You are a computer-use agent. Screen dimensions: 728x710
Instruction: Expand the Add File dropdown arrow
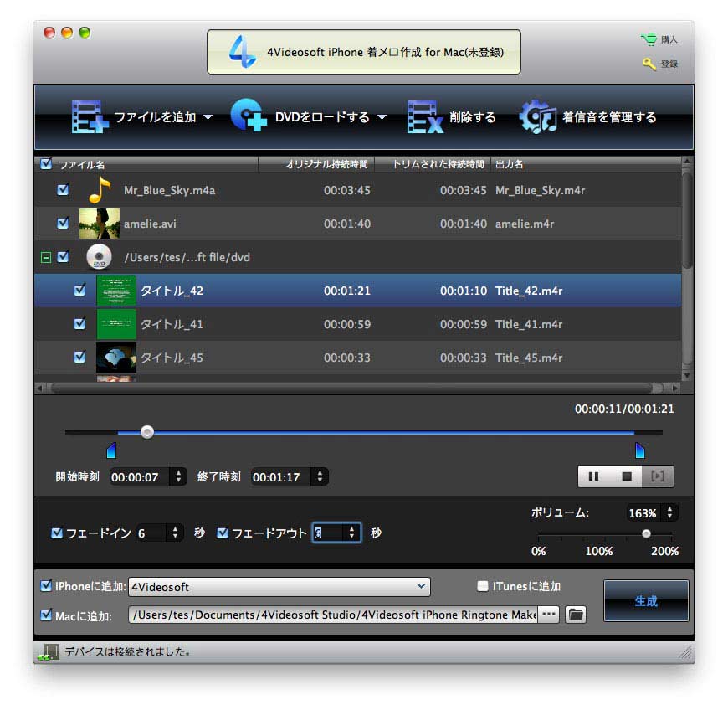tap(208, 117)
